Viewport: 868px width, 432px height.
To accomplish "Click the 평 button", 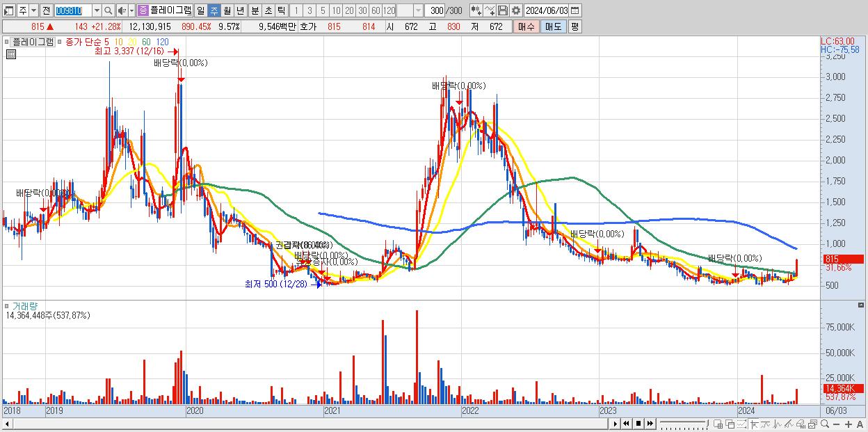I will pos(574,26).
